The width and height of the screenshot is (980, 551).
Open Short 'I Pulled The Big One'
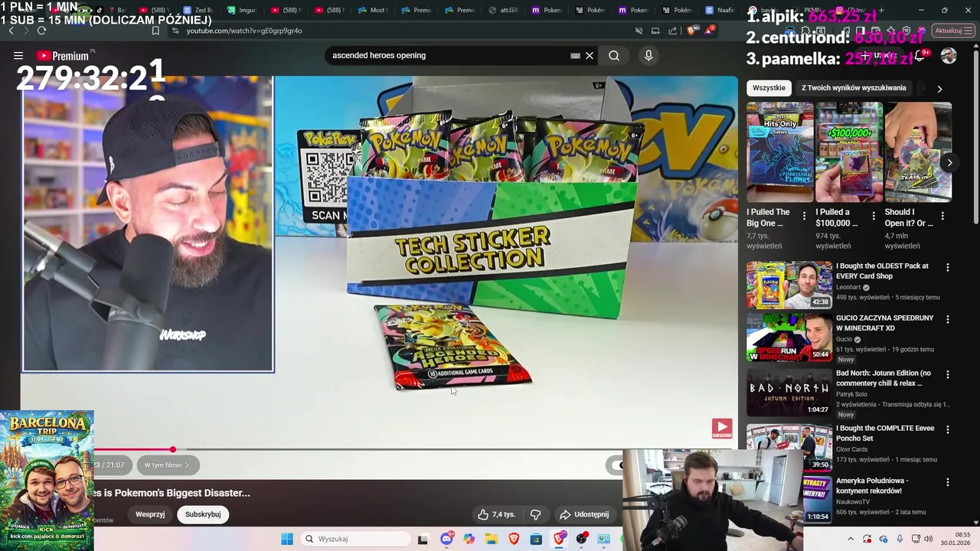779,152
